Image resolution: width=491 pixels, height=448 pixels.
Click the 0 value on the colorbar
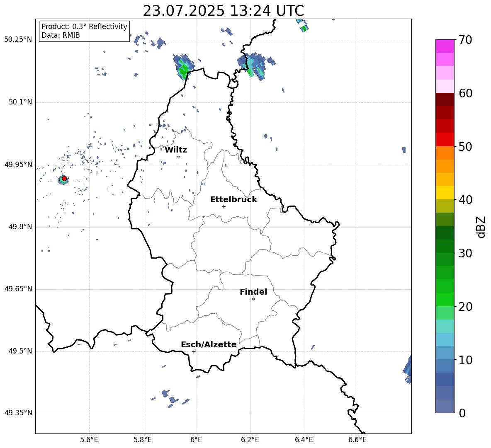(462, 413)
